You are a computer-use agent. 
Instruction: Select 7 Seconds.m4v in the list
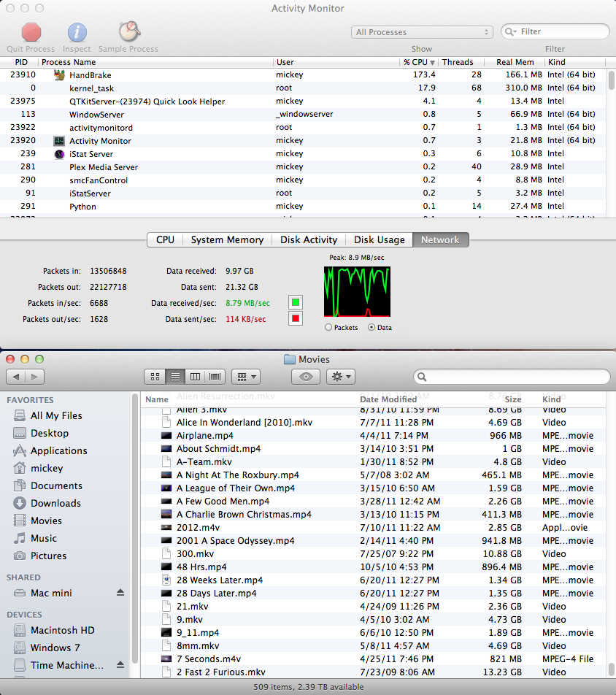pyautogui.click(x=373, y=658)
